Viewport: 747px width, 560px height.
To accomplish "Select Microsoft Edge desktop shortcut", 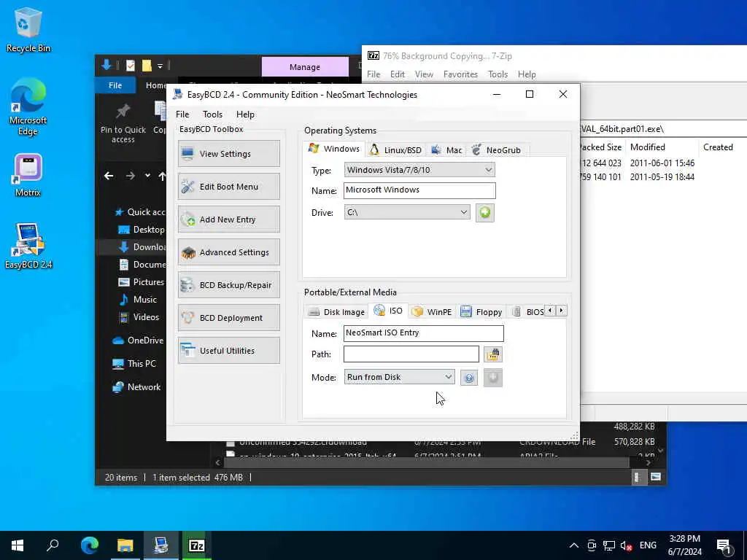I will tap(28, 107).
